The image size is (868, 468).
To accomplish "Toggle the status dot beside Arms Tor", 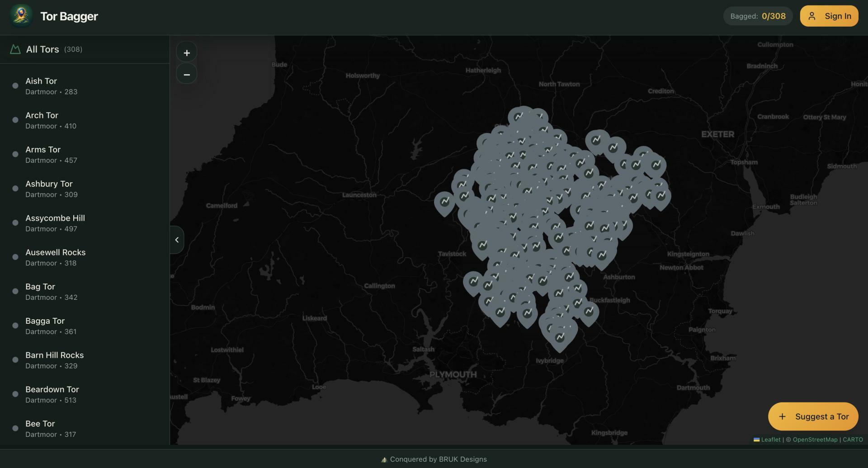I will pos(15,154).
